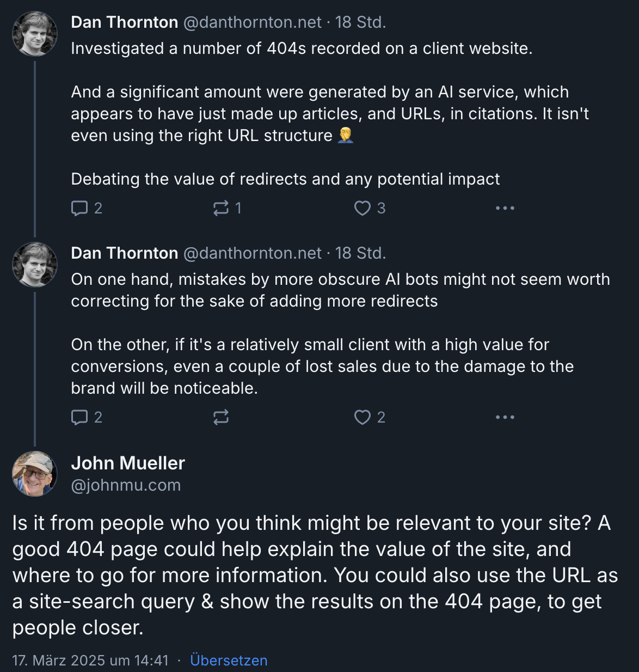Open John Mueller's reply about 404 pages
Viewport: 639px width, 672px height.
tap(316, 575)
